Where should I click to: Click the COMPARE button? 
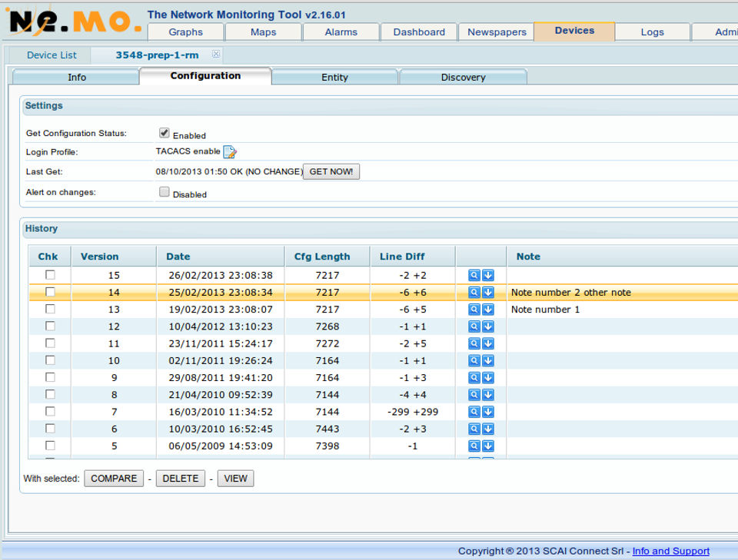click(x=114, y=479)
